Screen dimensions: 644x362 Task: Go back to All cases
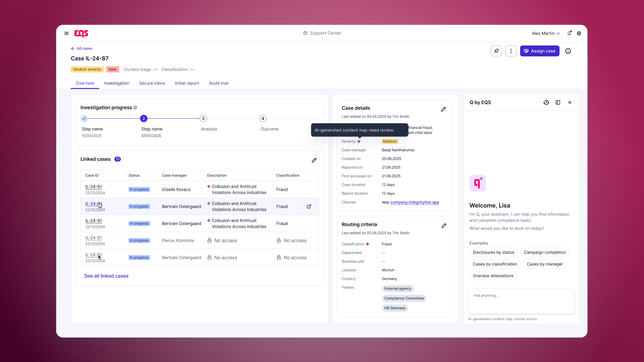point(82,48)
